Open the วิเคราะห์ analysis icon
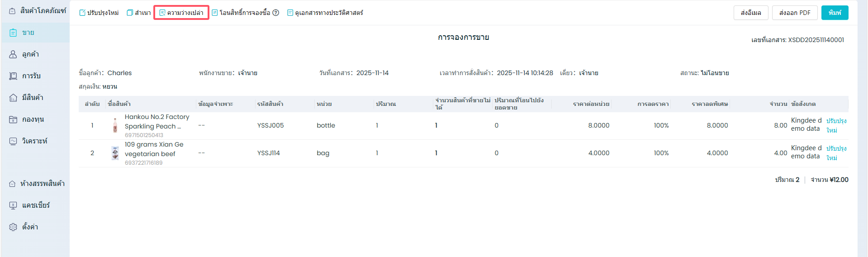Image resolution: width=868 pixels, height=257 pixels. pyautogui.click(x=13, y=141)
